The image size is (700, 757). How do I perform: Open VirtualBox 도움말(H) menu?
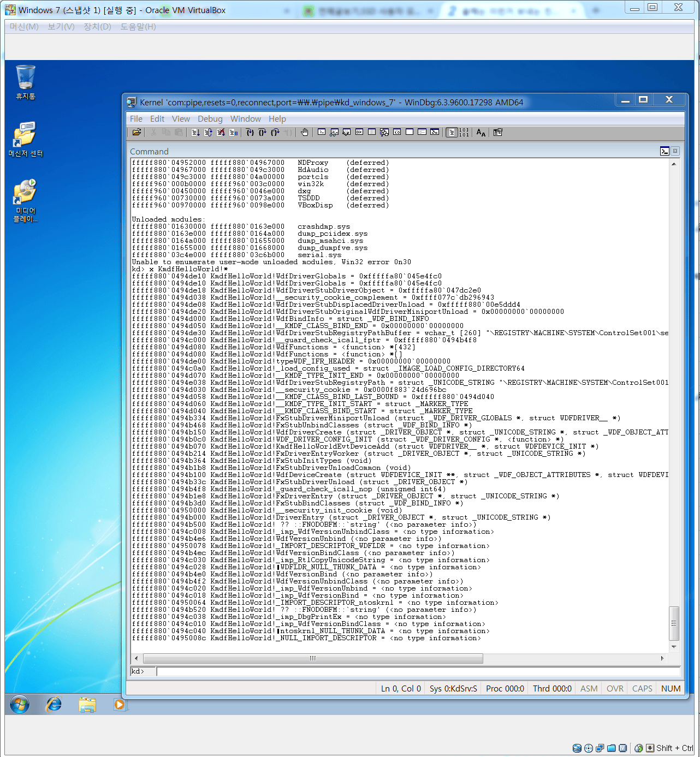[x=138, y=26]
